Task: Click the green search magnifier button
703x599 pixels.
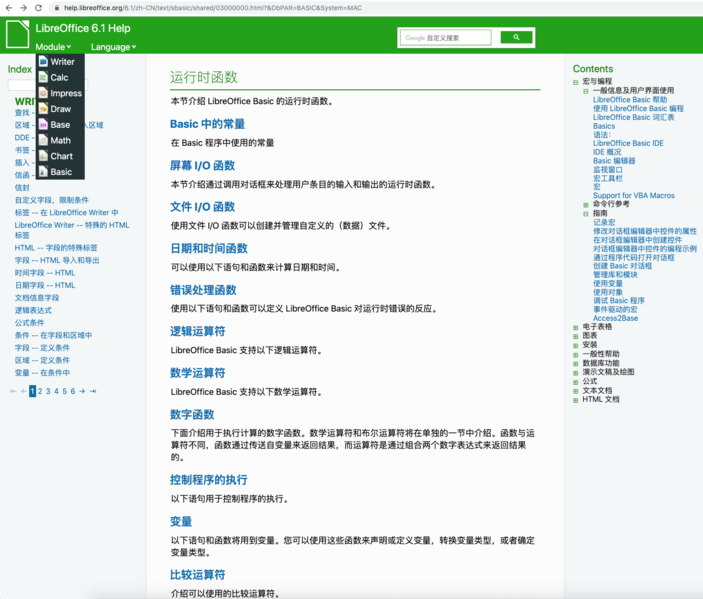Action: [x=516, y=38]
